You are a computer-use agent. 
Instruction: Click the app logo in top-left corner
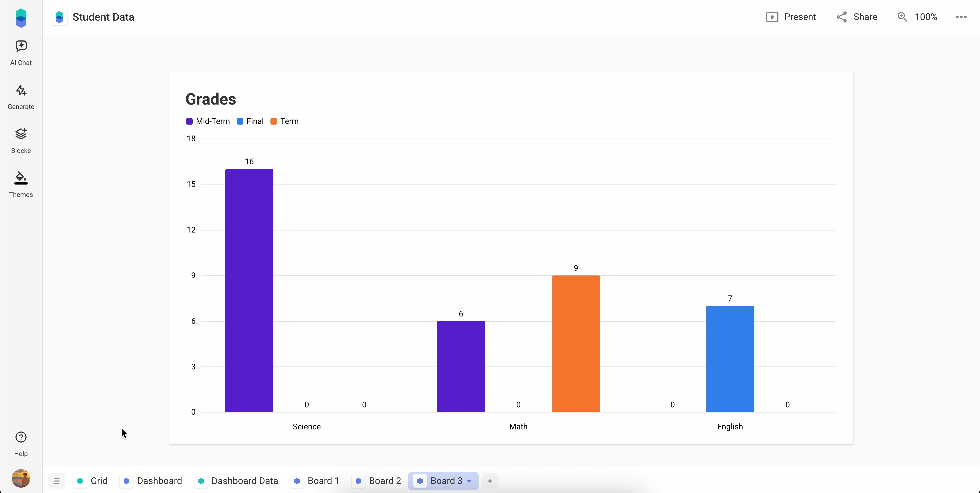pyautogui.click(x=21, y=17)
